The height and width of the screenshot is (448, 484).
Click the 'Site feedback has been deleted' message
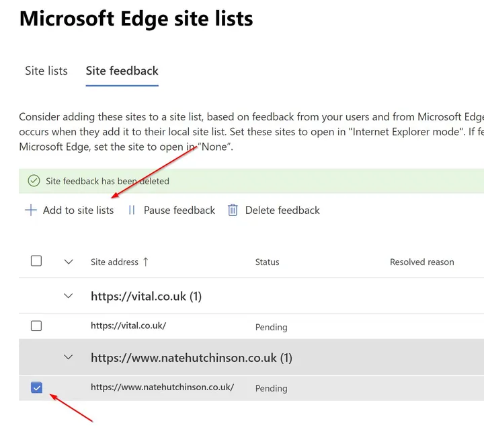[108, 181]
